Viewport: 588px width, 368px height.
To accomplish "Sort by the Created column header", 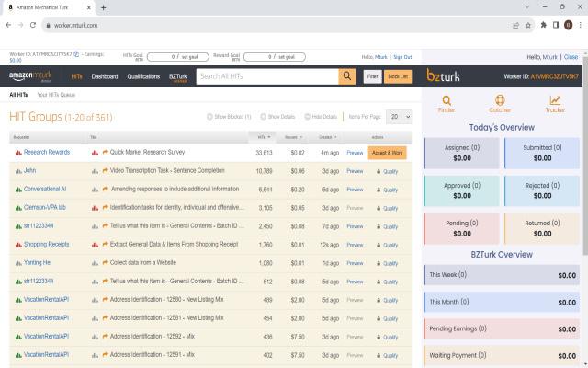I will pos(327,137).
